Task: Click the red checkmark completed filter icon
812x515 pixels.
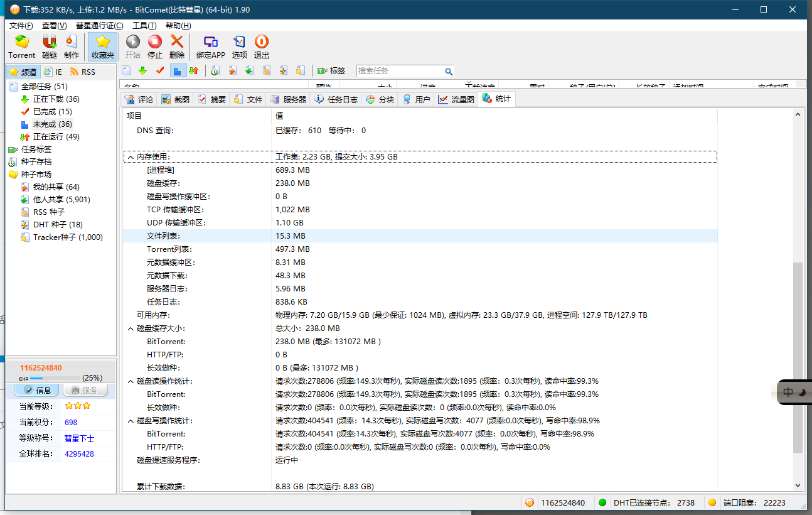Action: pyautogui.click(x=160, y=71)
